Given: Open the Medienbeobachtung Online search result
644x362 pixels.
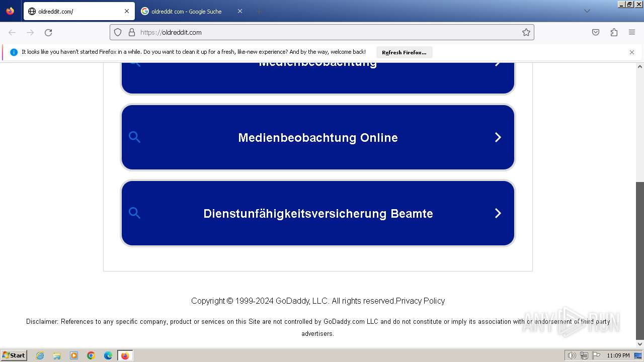Looking at the screenshot, I should click(318, 137).
